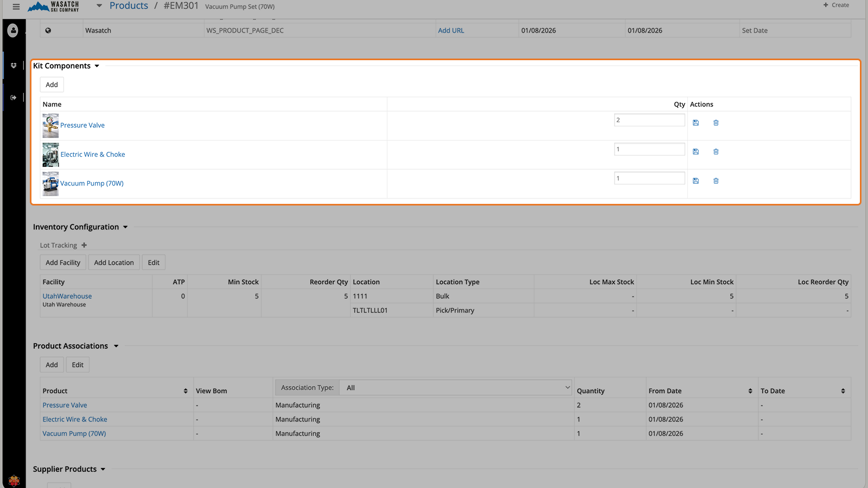Open the hamburger navigation menu

tap(16, 7)
